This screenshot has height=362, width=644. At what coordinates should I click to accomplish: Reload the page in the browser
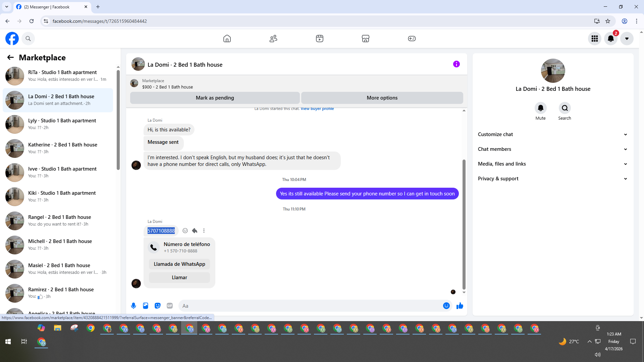tap(32, 21)
